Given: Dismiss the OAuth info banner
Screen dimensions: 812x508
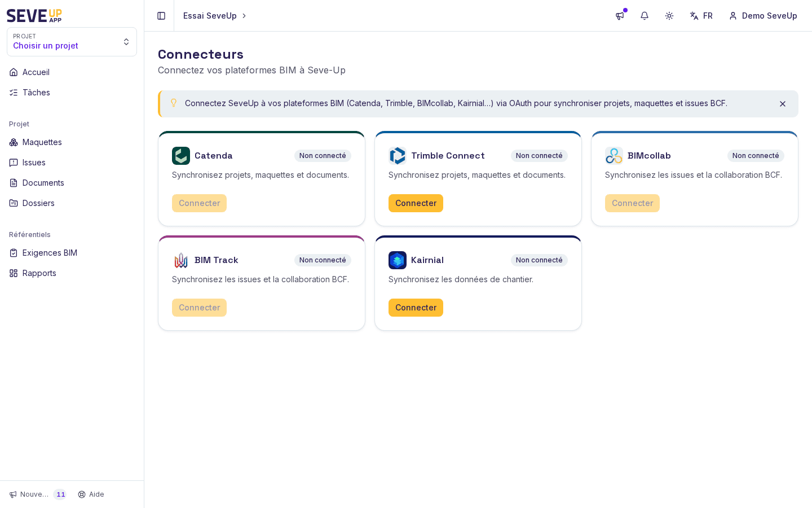Looking at the screenshot, I should 783,104.
